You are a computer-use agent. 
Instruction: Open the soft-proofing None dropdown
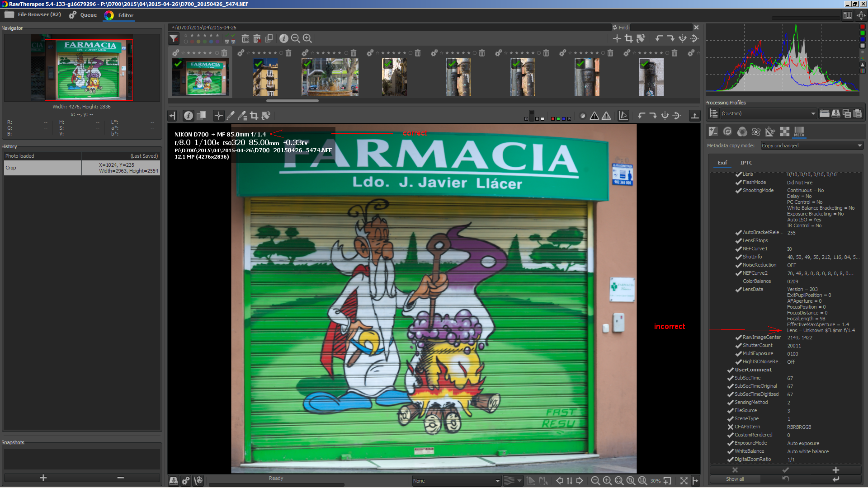tap(456, 481)
